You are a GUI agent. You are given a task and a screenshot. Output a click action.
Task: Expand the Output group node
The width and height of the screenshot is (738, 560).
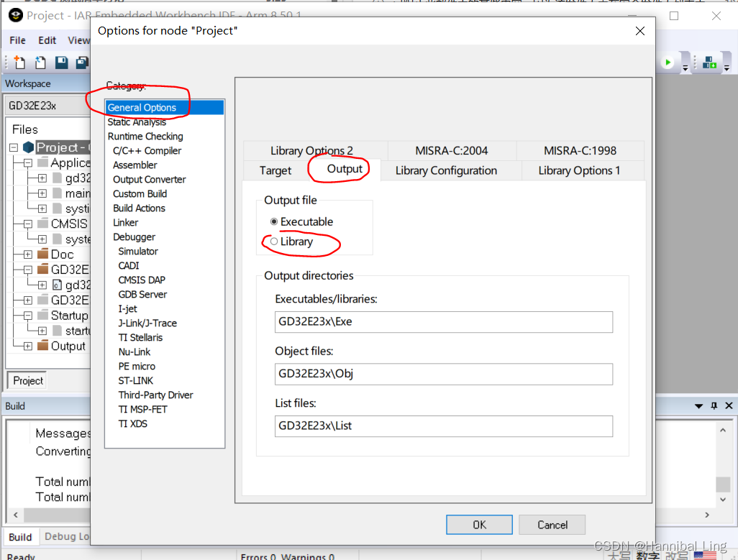(28, 346)
